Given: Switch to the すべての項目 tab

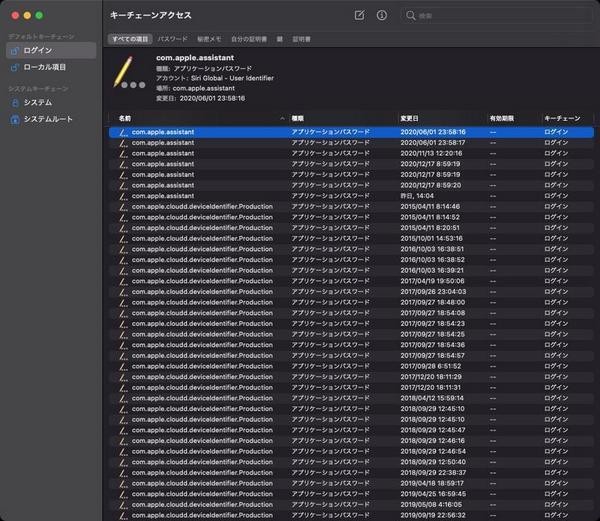Looking at the screenshot, I should pyautogui.click(x=130, y=39).
